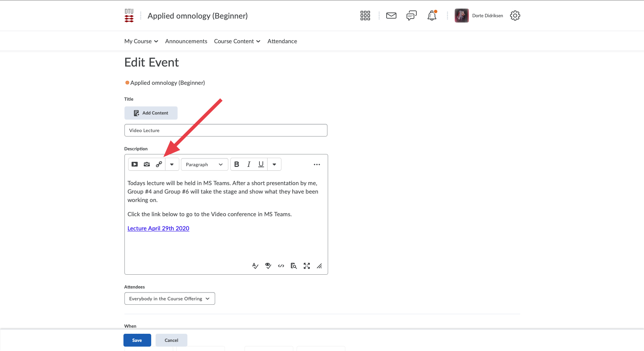The image size is (644, 351).
Task: Open the Course Content menu
Action: 237,41
